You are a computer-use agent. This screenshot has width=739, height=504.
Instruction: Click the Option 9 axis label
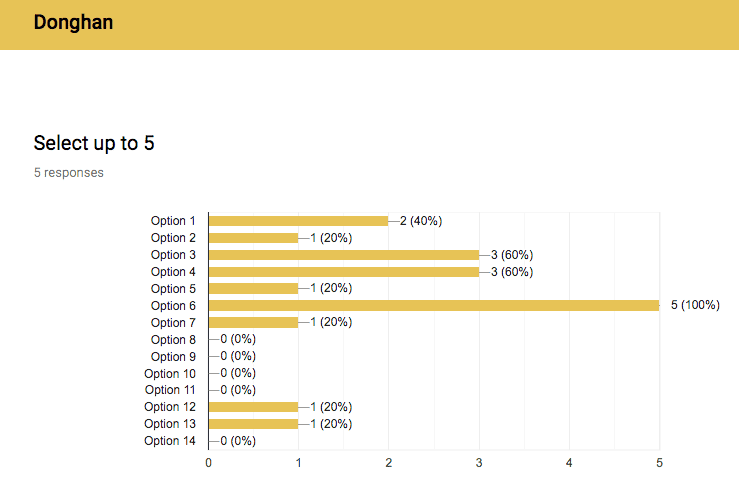[173, 356]
